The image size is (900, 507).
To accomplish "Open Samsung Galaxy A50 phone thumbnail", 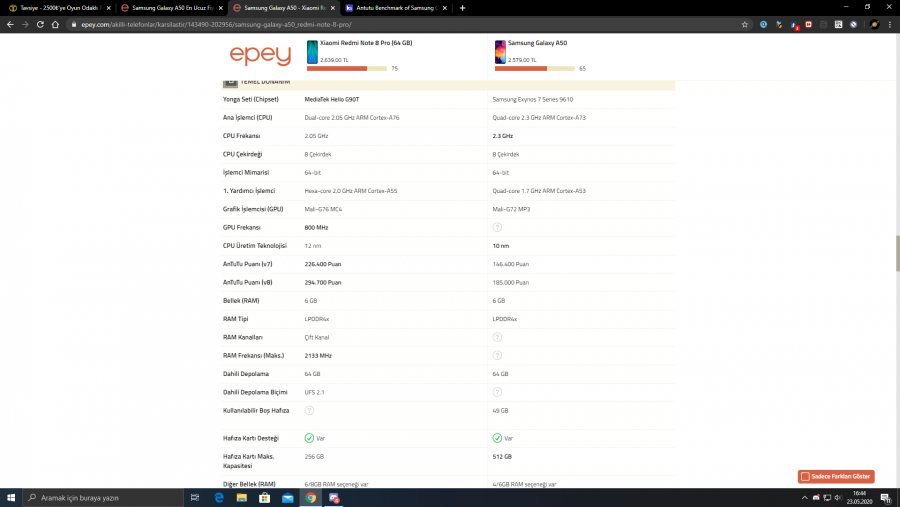I will pyautogui.click(x=500, y=52).
